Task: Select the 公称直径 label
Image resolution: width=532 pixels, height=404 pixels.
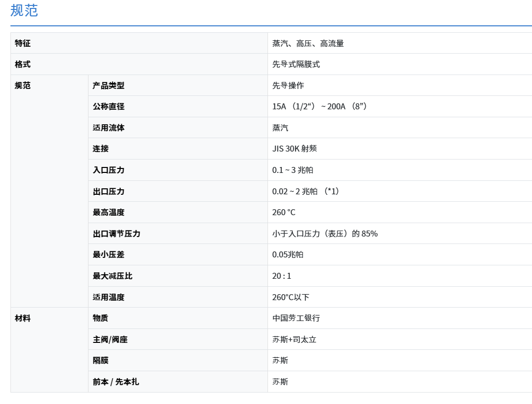Action: 108,106
